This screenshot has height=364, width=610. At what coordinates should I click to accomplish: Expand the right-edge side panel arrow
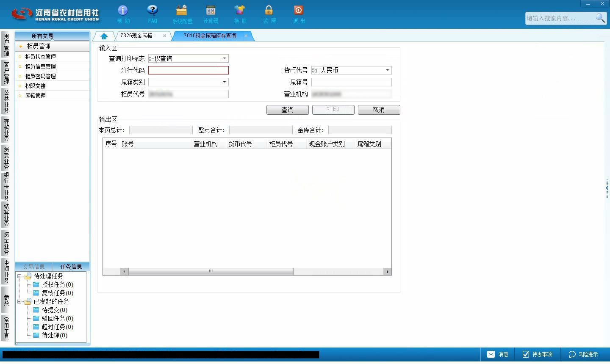click(607, 188)
